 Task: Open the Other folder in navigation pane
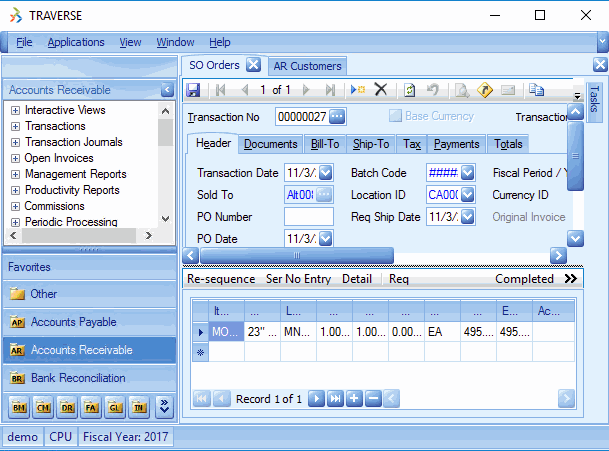tap(89, 294)
